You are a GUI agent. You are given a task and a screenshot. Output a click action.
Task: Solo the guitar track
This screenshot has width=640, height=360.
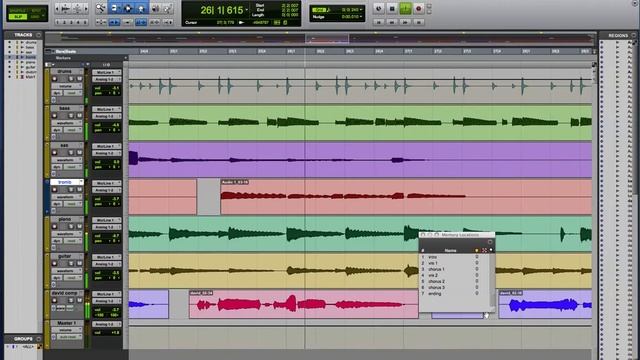71,263
